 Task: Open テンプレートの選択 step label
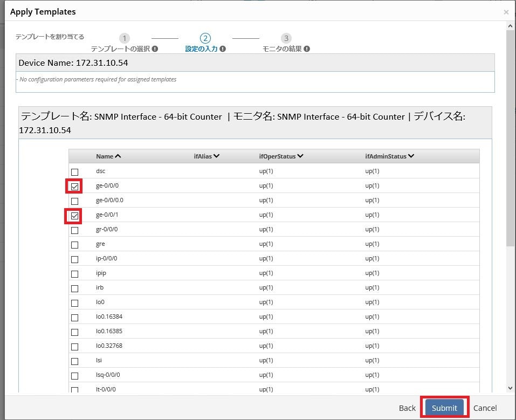coord(120,49)
